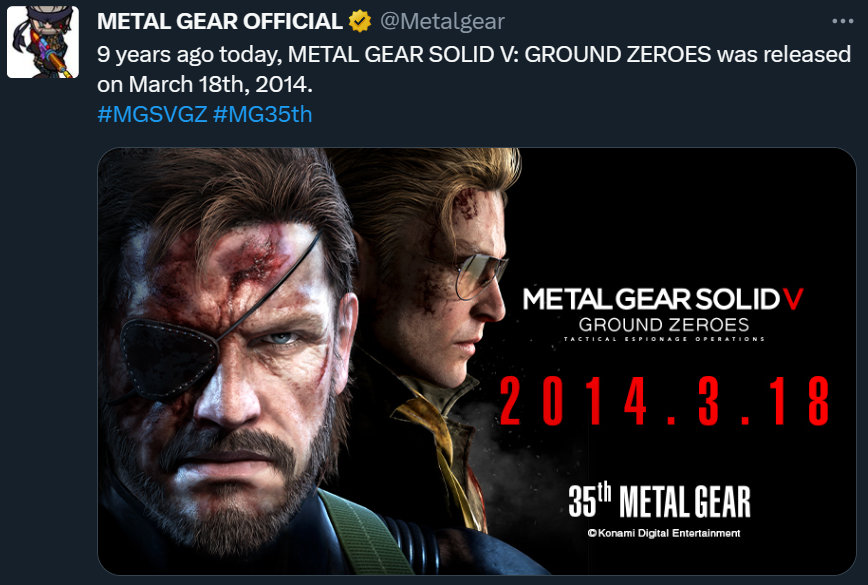
Task: Open the chibi Snake profile avatar
Action: (x=43, y=42)
